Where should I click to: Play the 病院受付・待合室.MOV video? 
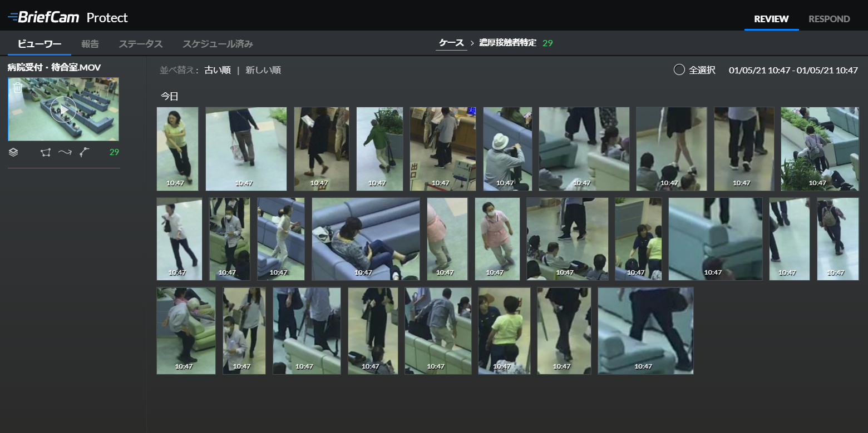(63, 110)
